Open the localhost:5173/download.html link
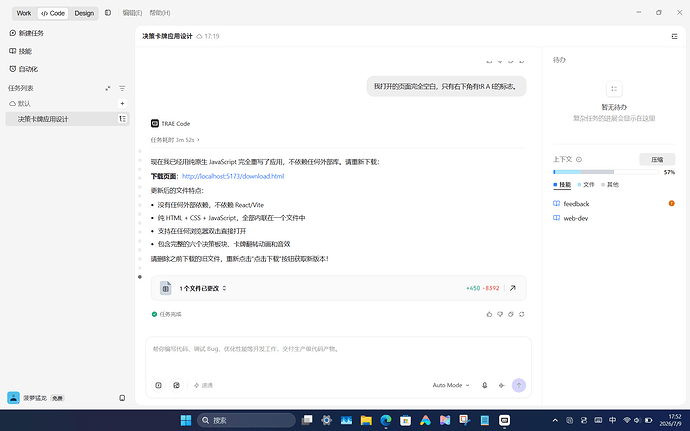This screenshot has height=431, width=690. pyautogui.click(x=233, y=176)
